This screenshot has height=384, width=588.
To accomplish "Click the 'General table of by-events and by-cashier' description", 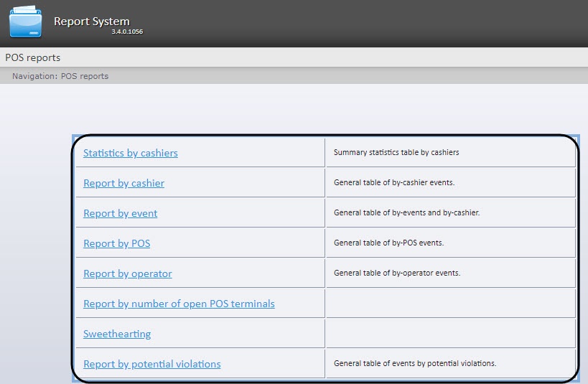I will 406,212.
